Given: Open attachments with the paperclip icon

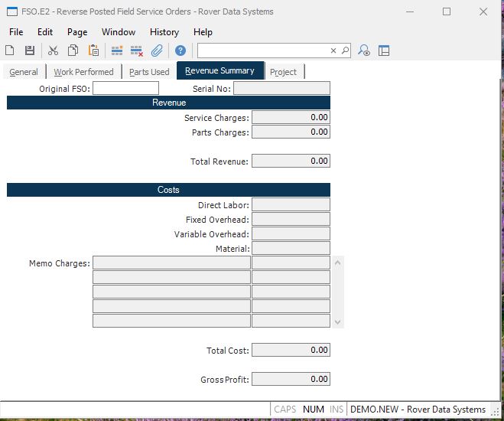Looking at the screenshot, I should (x=157, y=51).
